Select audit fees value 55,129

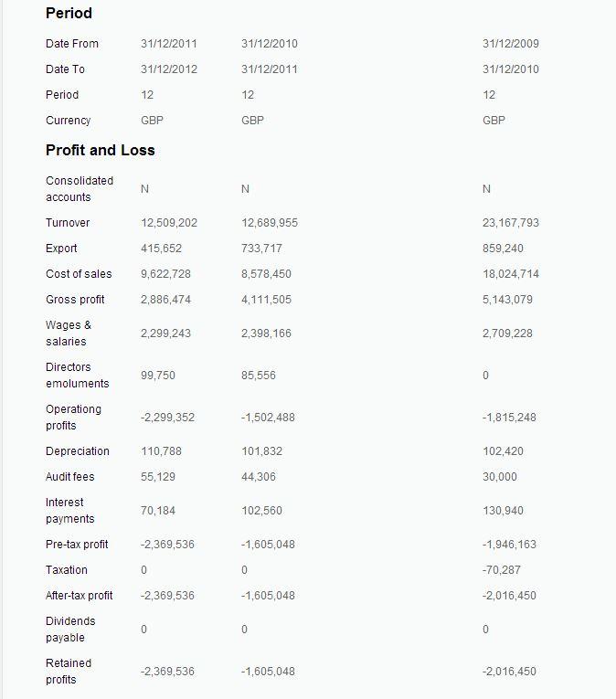point(158,477)
